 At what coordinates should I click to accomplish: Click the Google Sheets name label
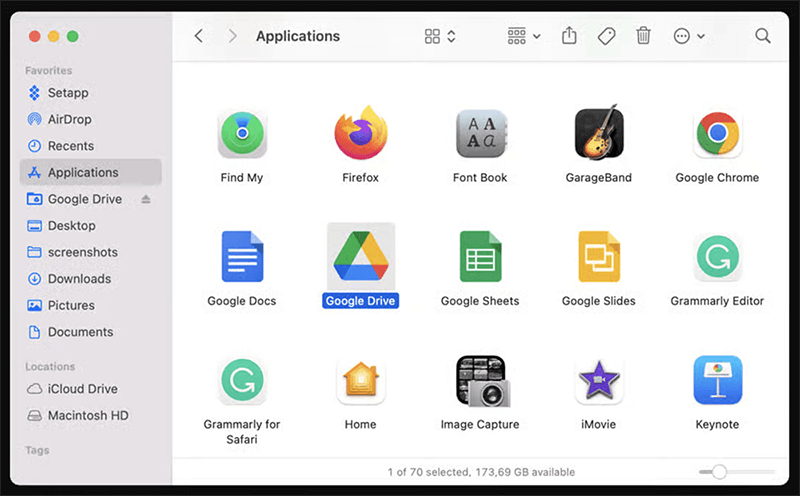tap(480, 301)
